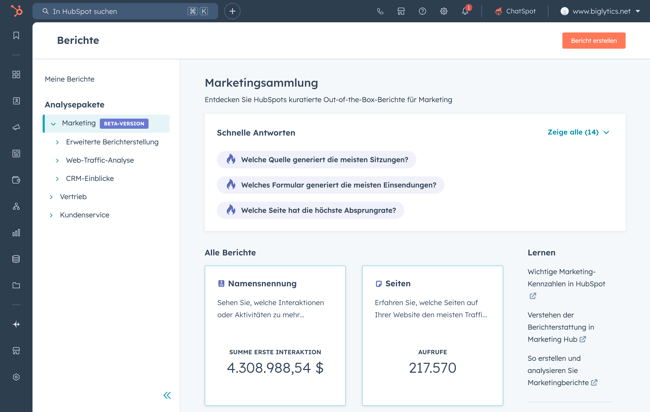Image resolution: width=650 pixels, height=412 pixels.
Task: Open 'Meine Berichte' link
Action: [x=69, y=79]
